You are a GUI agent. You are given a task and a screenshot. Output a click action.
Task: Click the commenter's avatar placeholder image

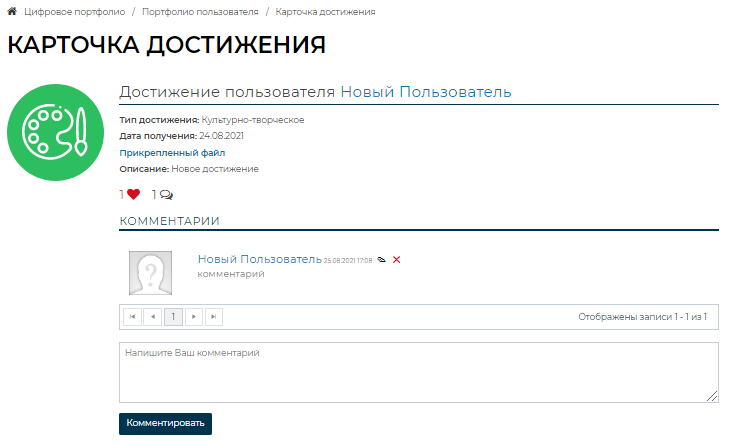pos(150,273)
